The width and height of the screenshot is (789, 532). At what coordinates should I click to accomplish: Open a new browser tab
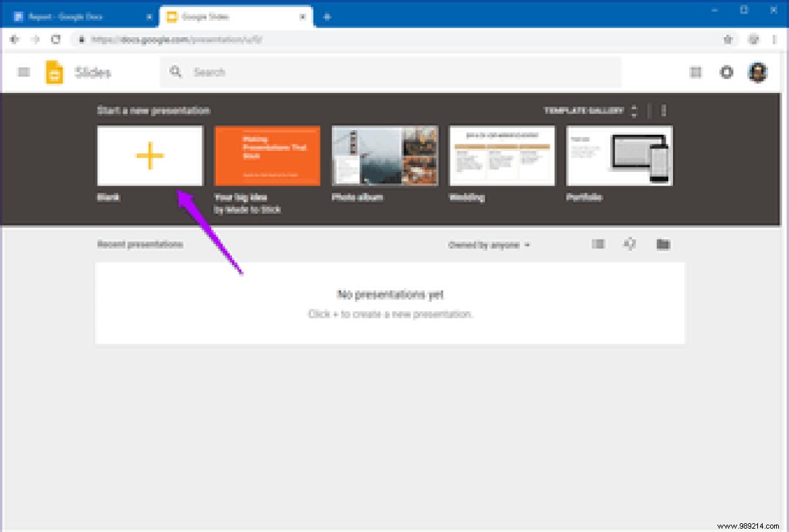pyautogui.click(x=328, y=16)
